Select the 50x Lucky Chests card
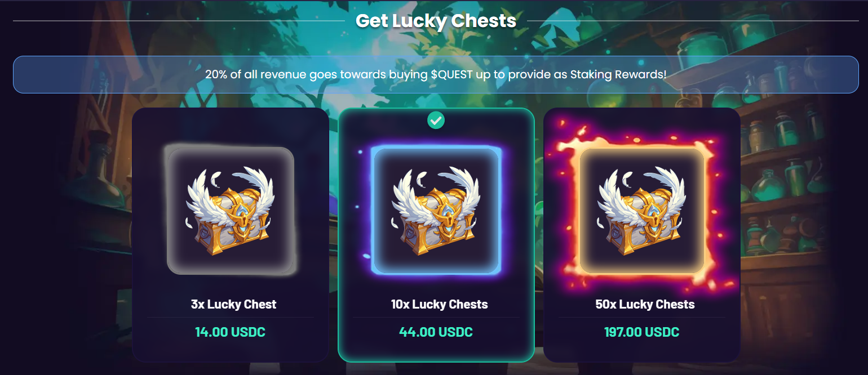Viewport: 868px width, 375px height. pyautogui.click(x=641, y=235)
